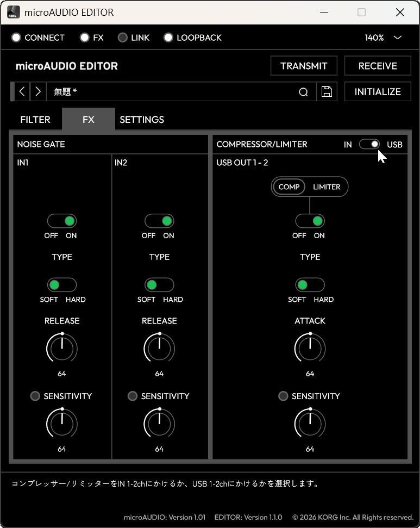This screenshot has height=528, width=420.
Task: Click the INITIALIZE button
Action: pos(378,91)
